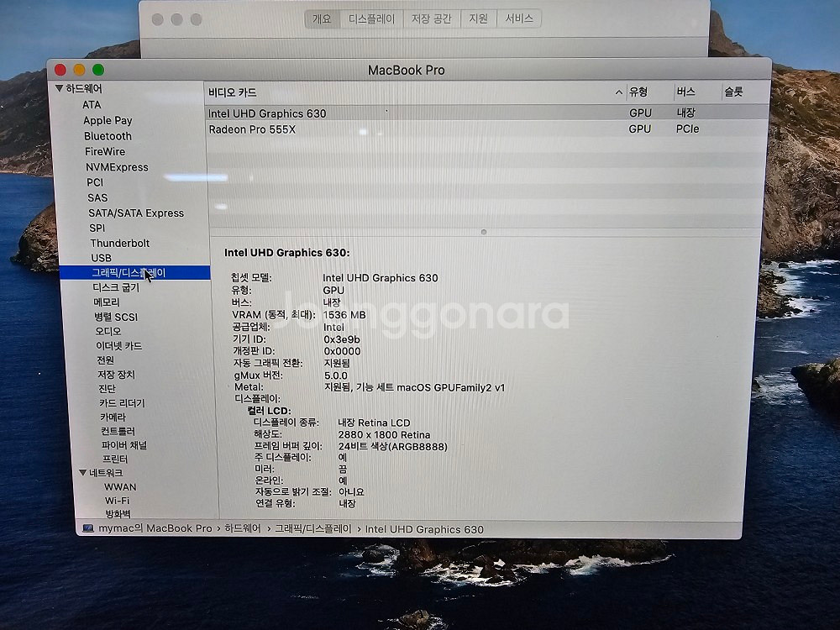Select SAS in the sidebar
This screenshot has height=630, width=840.
(x=97, y=197)
